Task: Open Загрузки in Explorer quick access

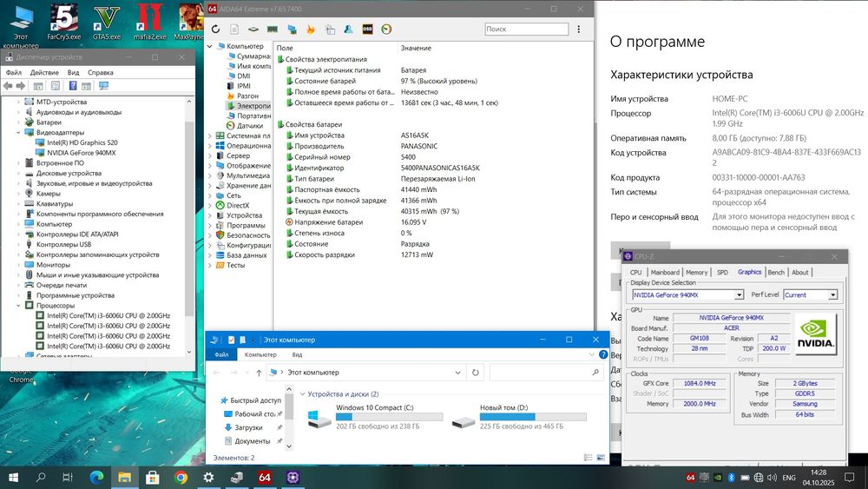Action: coord(248,427)
